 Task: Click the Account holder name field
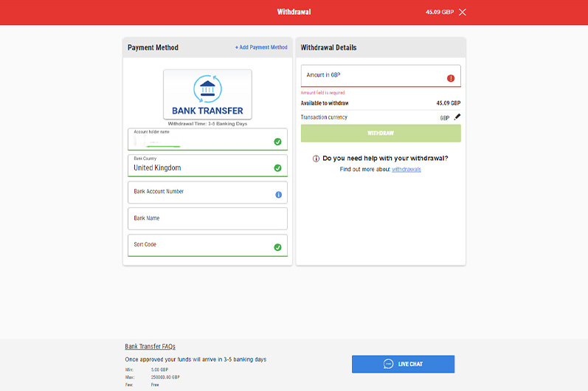coord(199,139)
